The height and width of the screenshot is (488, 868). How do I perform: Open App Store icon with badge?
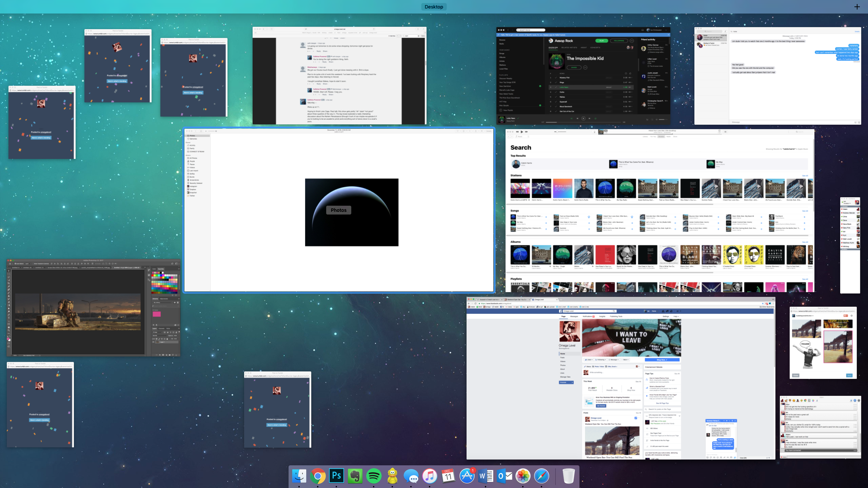point(467,476)
